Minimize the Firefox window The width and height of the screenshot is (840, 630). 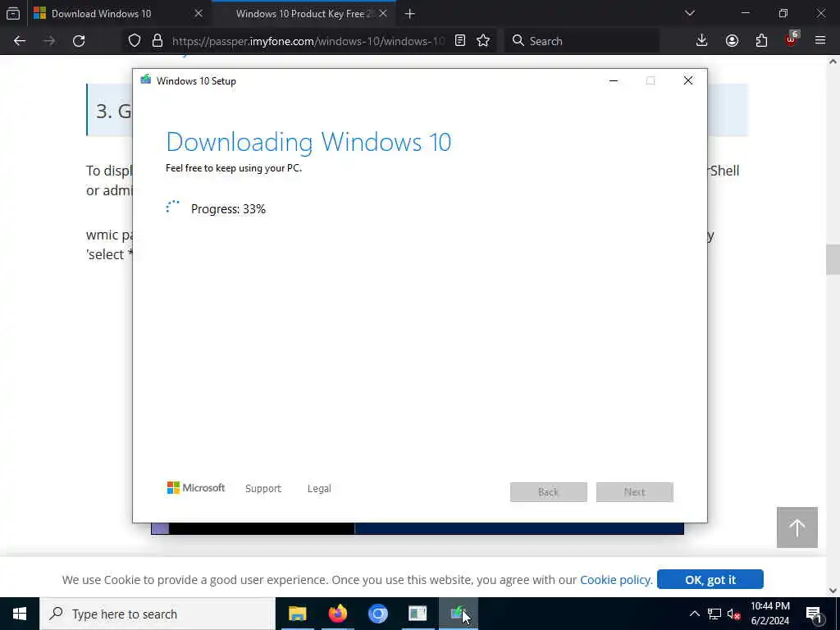746,13
